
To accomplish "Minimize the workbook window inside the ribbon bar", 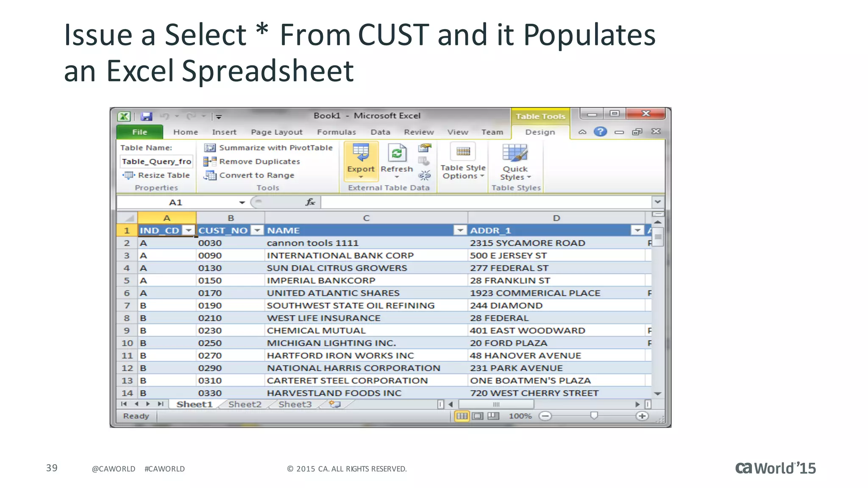I will [619, 132].
